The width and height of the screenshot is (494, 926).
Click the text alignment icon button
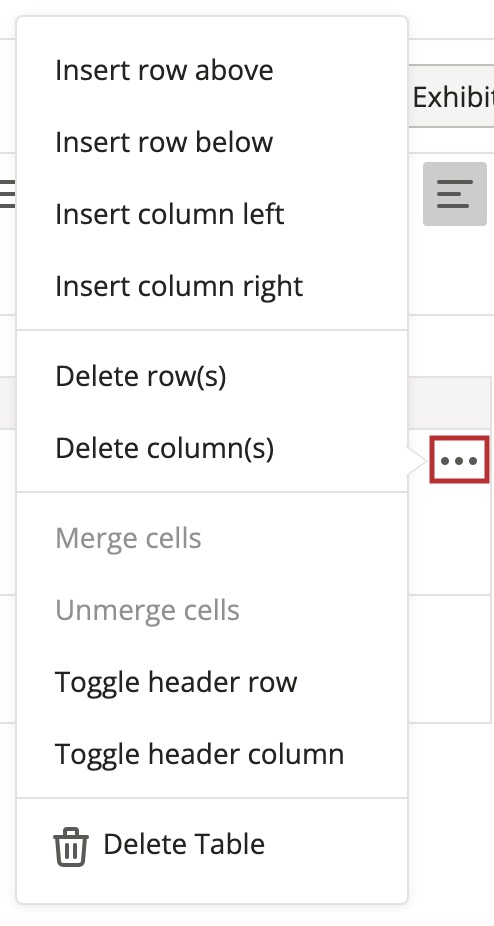tap(454, 194)
